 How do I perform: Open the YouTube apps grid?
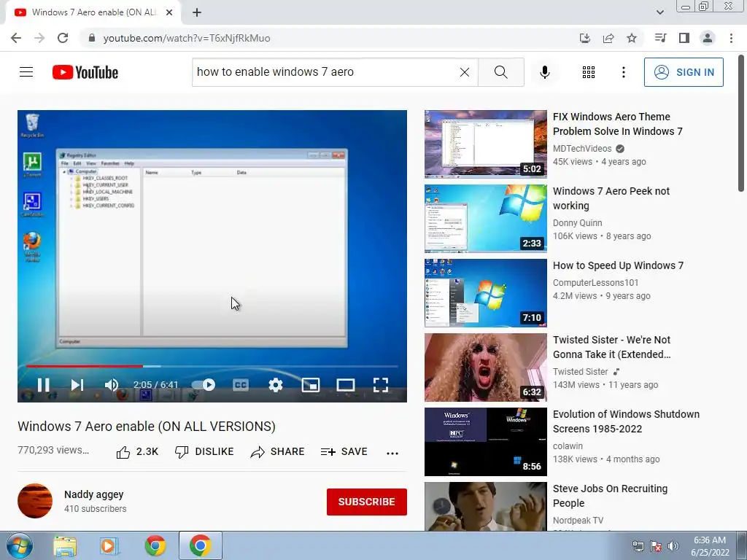589,72
